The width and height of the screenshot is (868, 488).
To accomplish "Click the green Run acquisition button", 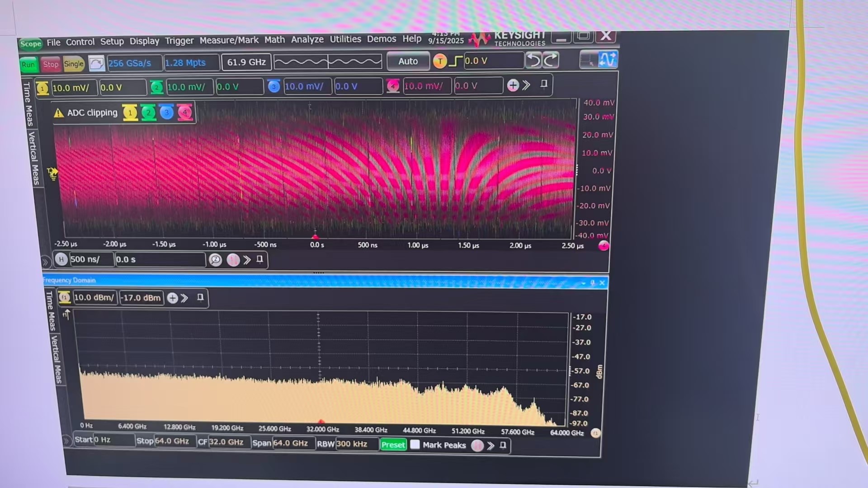I will (x=28, y=64).
